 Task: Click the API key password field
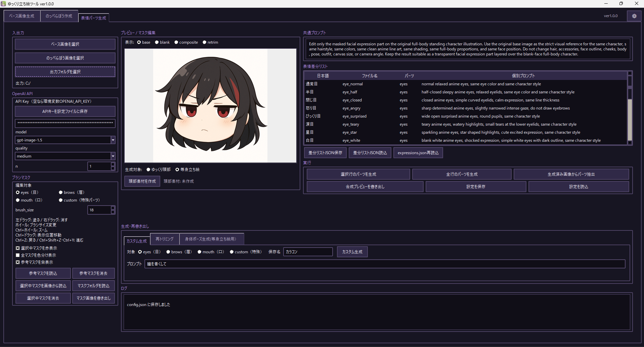pos(65,123)
